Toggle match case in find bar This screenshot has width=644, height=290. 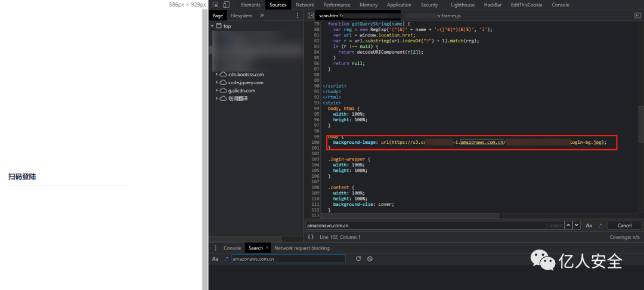pyautogui.click(x=589, y=226)
